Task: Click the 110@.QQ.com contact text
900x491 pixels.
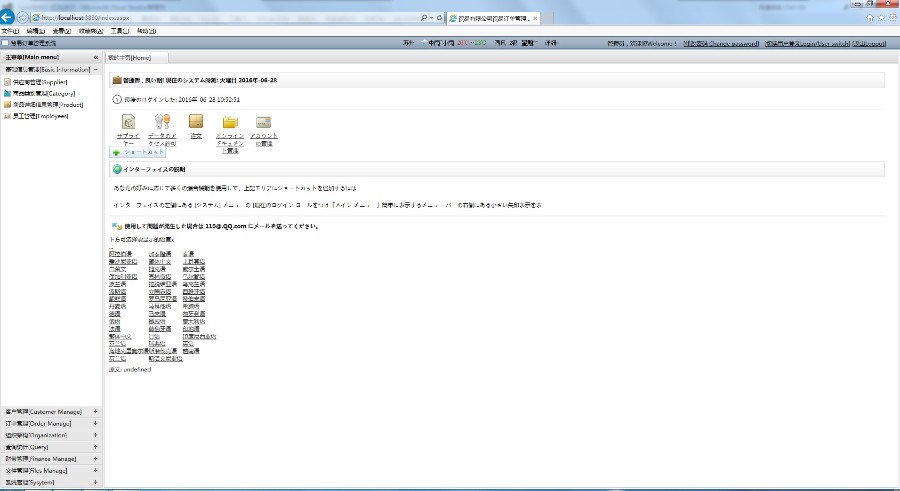Action: tap(226, 226)
